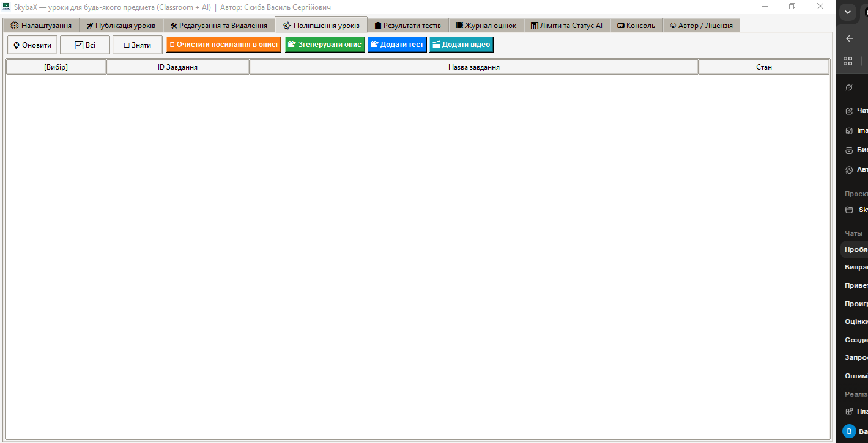
Task: Click the clock history icon in dark sidebar
Action: point(849,170)
